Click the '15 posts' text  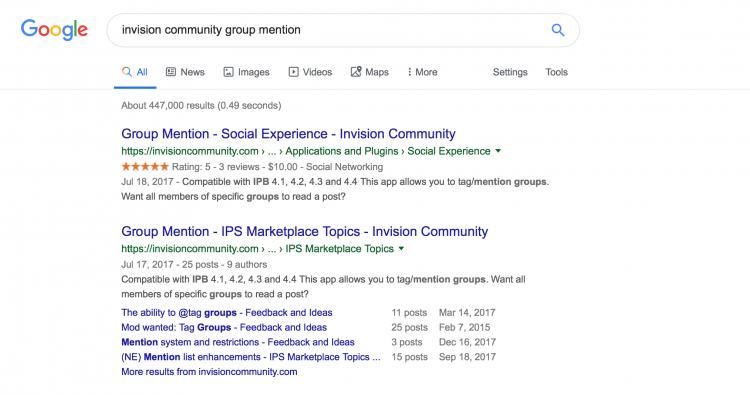[x=409, y=357]
